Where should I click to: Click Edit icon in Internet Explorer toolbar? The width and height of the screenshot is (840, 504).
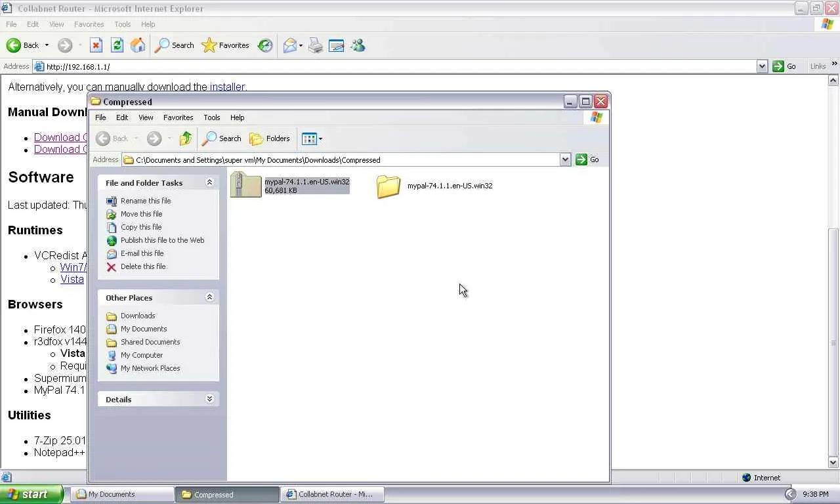click(x=337, y=45)
